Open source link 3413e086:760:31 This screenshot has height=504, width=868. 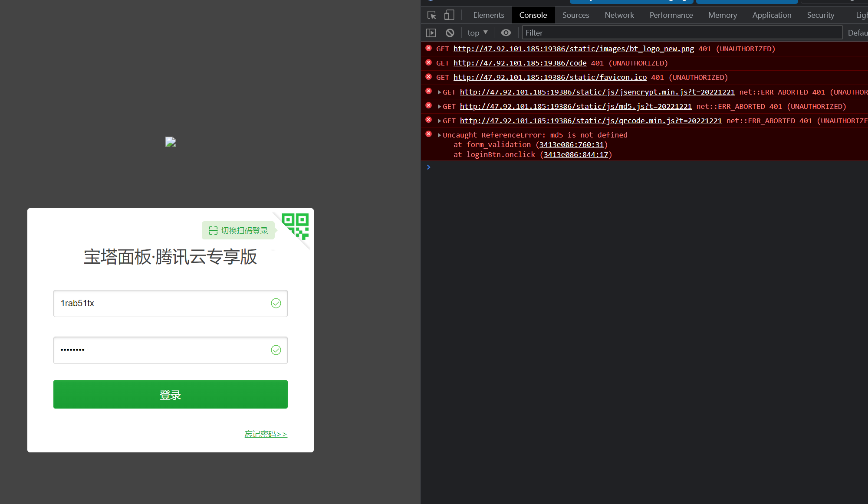pyautogui.click(x=571, y=145)
